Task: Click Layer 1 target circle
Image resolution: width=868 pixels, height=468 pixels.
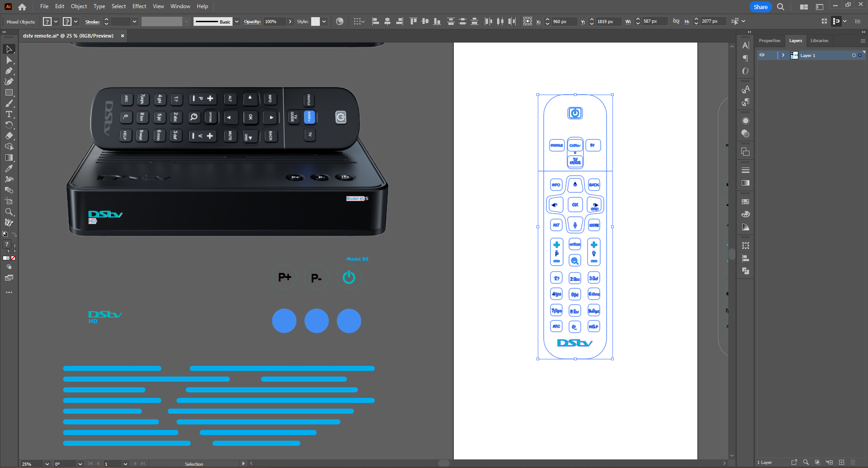Action: coord(854,55)
